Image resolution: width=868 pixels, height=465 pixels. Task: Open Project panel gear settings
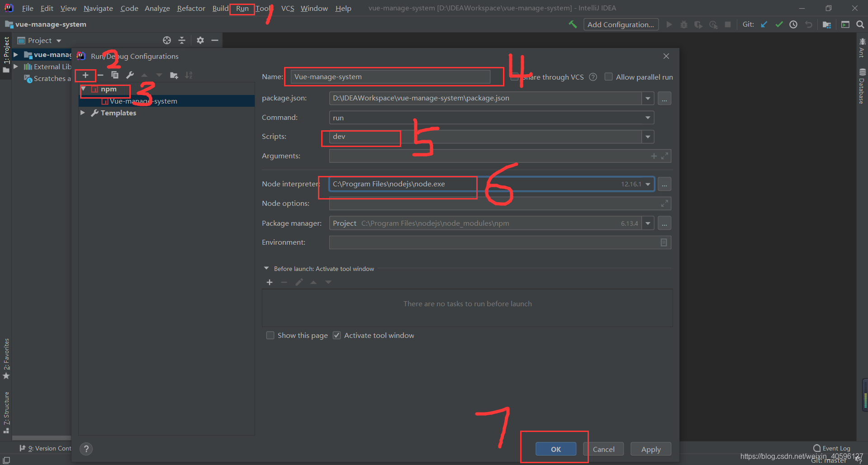(x=200, y=40)
